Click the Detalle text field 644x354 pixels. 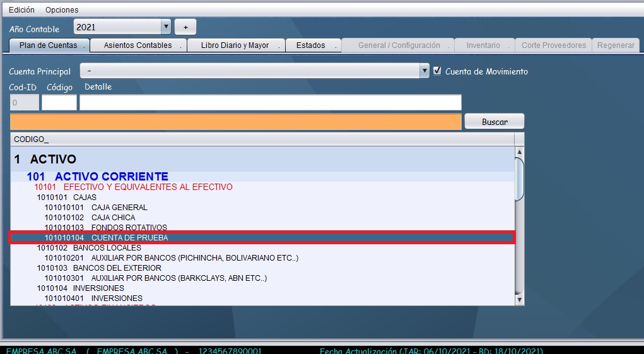[270, 102]
